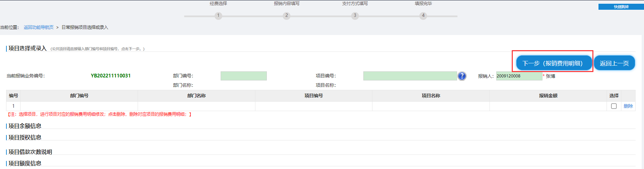Expand the 项目额度信息 section

(x=25, y=163)
